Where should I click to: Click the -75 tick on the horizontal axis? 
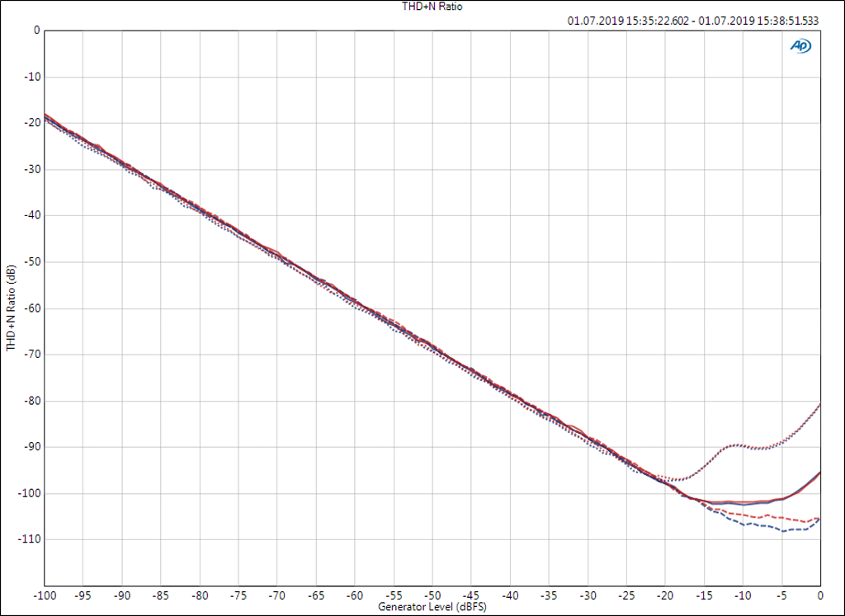[x=238, y=595]
